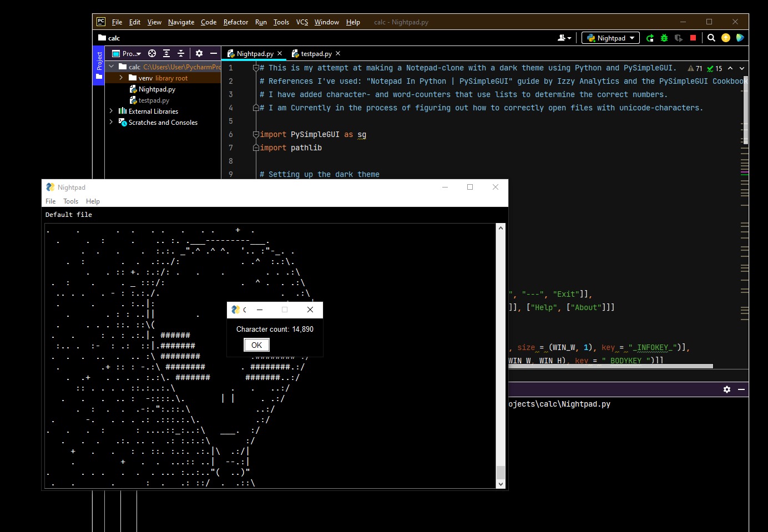Click Collapse All in project panel
The height and width of the screenshot is (532, 768).
[181, 54]
